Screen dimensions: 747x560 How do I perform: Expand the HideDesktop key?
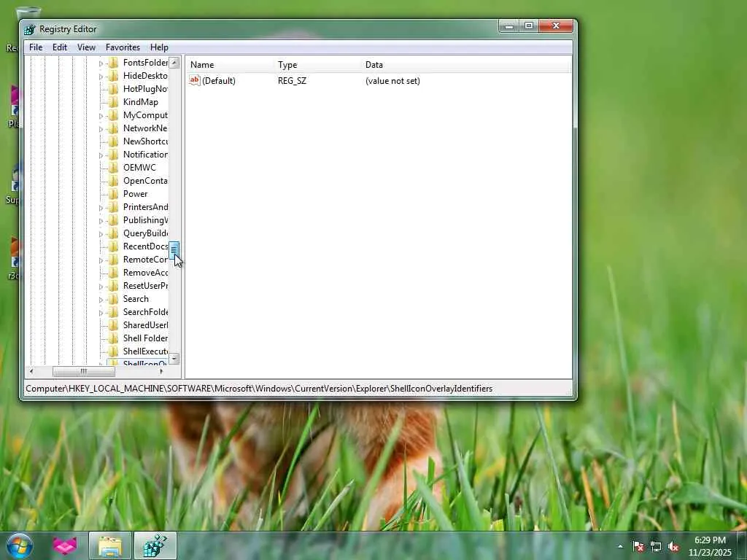point(101,76)
